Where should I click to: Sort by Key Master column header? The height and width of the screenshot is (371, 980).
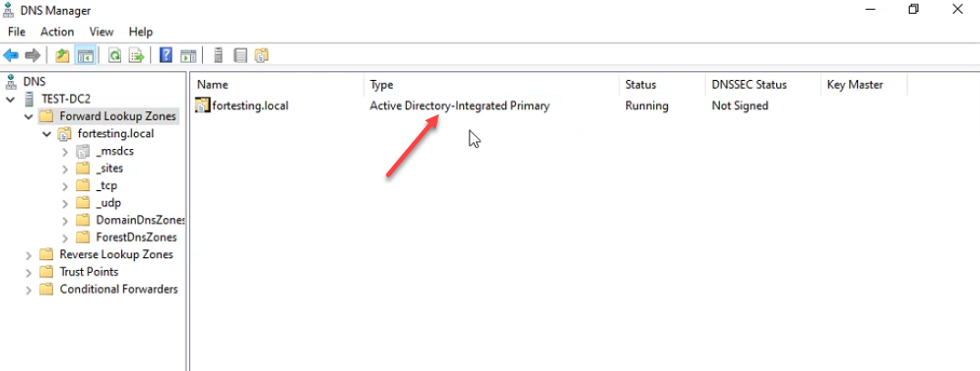pyautogui.click(x=864, y=85)
